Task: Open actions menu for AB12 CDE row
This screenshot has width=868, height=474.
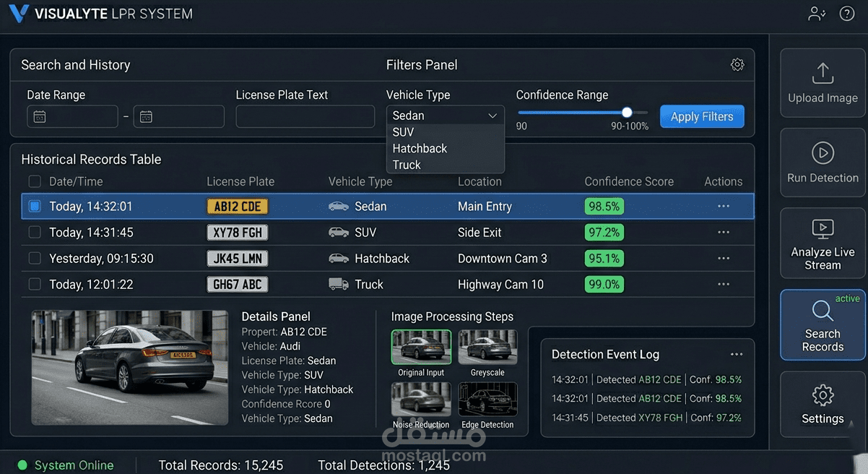Action: pyautogui.click(x=724, y=206)
